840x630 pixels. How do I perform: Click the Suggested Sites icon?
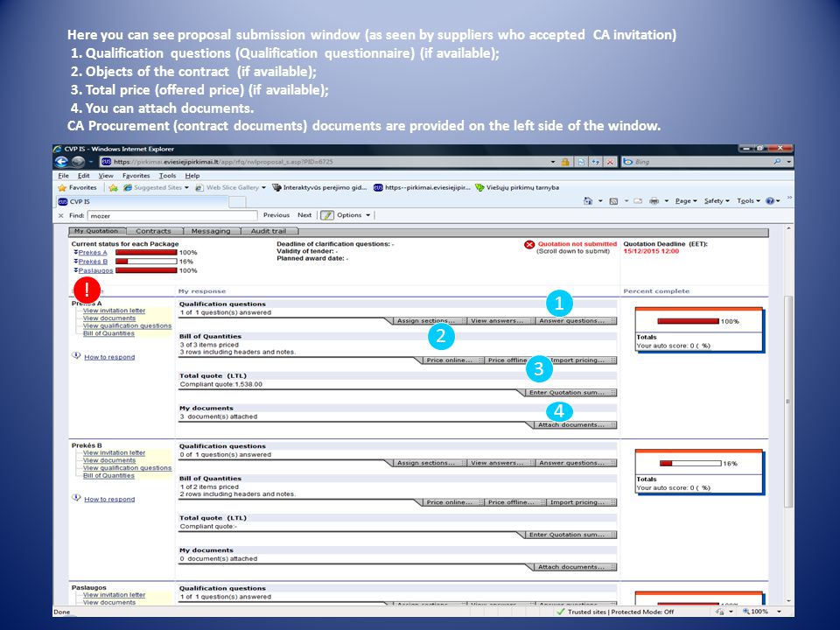pyautogui.click(x=128, y=187)
